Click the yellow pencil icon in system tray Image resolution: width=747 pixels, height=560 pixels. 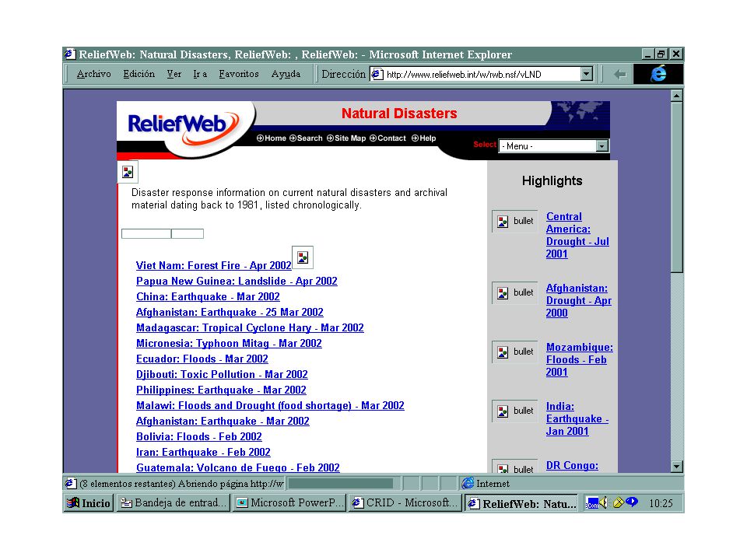click(x=618, y=502)
